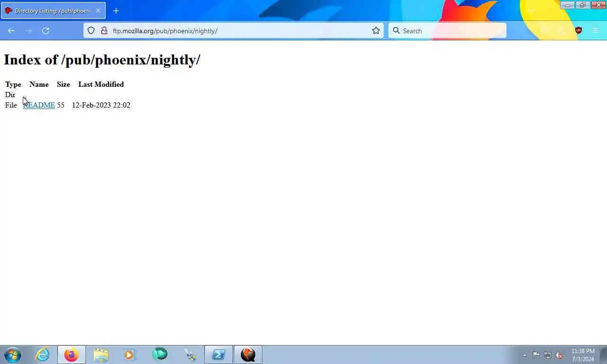Click the Index of /pub/phoenix/nightly/ heading
This screenshot has width=607, height=364.
(102, 60)
